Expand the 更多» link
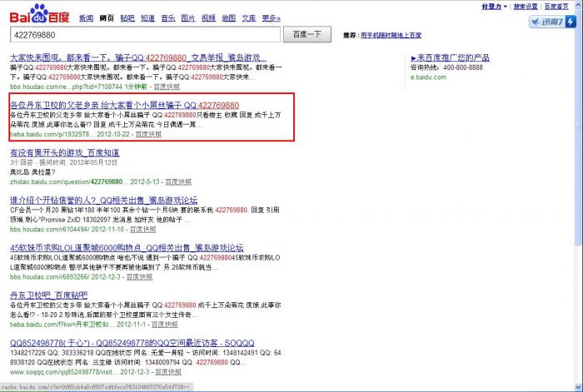Image resolution: width=583 pixels, height=392 pixels. pos(272,18)
